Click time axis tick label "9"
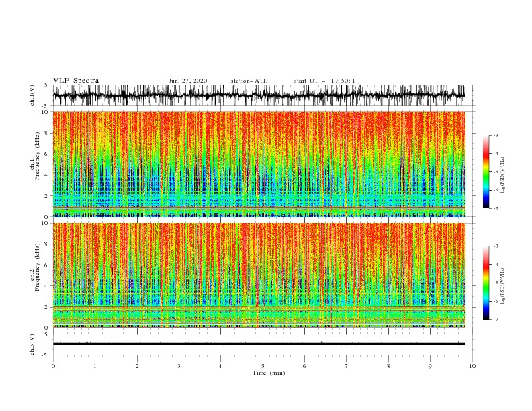Image resolution: width=532 pixels, height=411 pixels. pyautogui.click(x=430, y=366)
